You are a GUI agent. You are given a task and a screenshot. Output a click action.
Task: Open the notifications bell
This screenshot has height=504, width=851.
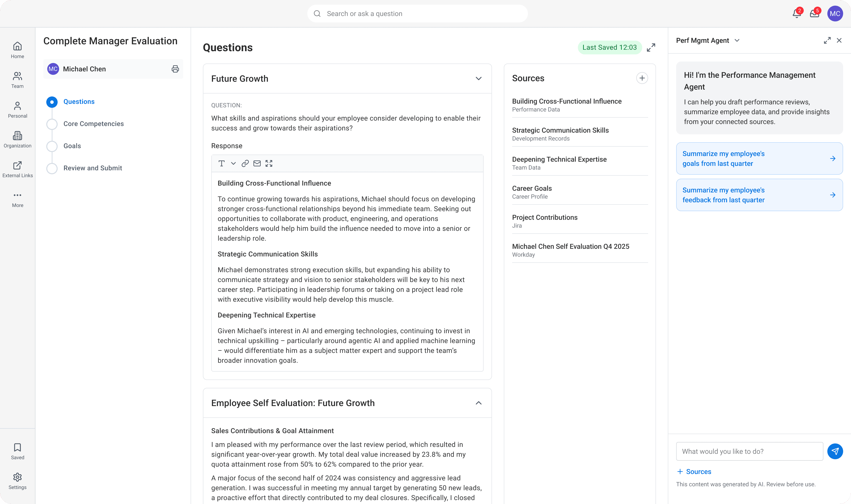[x=797, y=14]
